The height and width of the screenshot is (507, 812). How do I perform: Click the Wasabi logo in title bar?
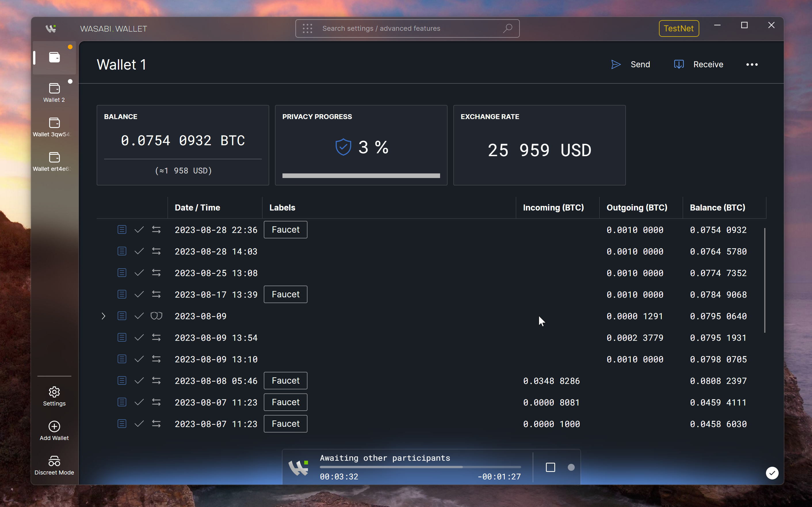51,29
